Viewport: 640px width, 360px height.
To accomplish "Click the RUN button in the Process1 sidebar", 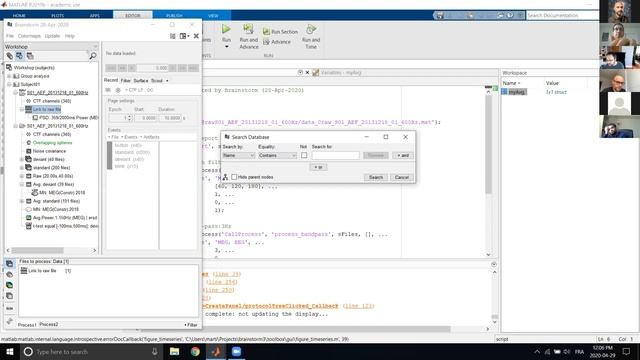I will tap(9, 308).
